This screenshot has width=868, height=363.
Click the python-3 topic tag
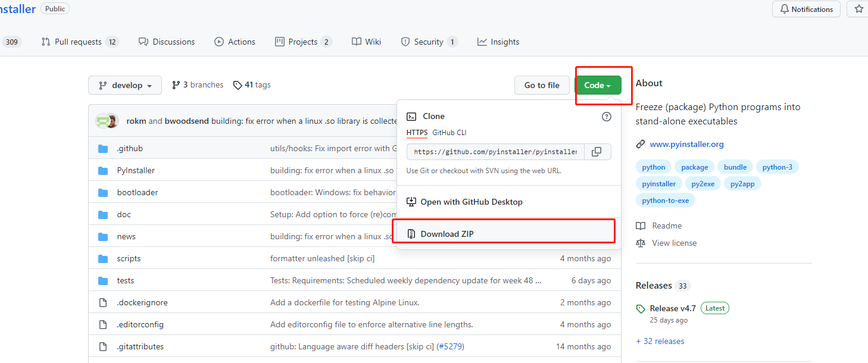pyautogui.click(x=778, y=167)
